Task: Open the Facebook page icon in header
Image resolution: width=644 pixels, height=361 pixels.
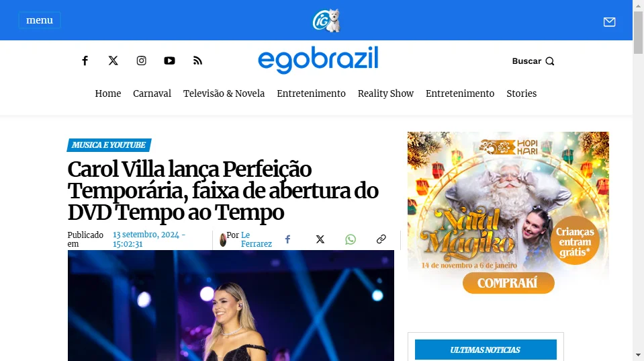Action: click(x=85, y=61)
